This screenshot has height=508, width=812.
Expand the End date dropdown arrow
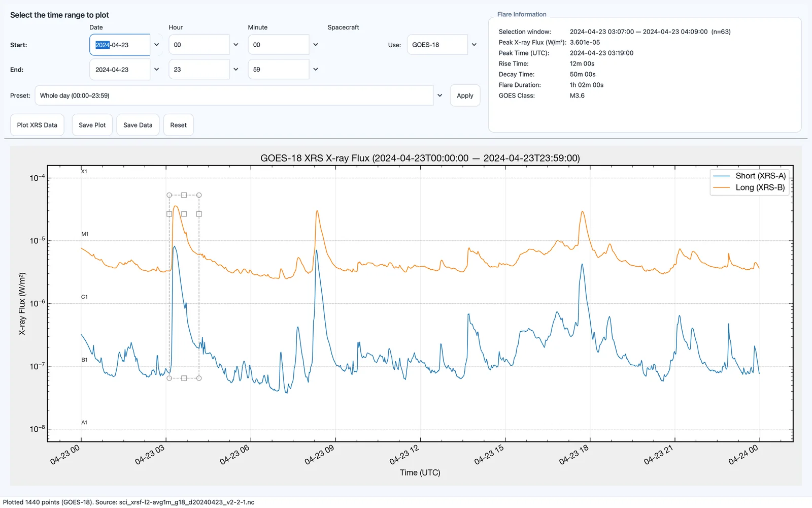157,69
